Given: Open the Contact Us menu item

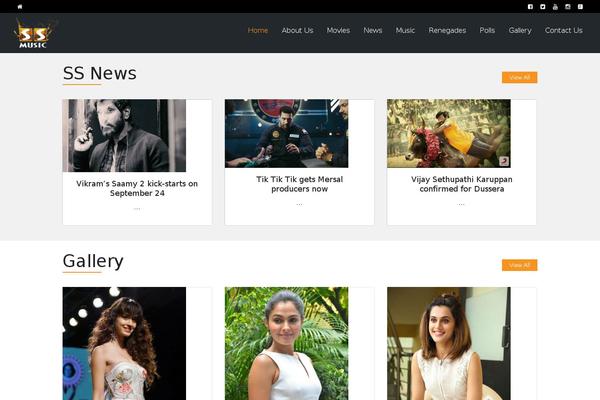Looking at the screenshot, I should (564, 30).
